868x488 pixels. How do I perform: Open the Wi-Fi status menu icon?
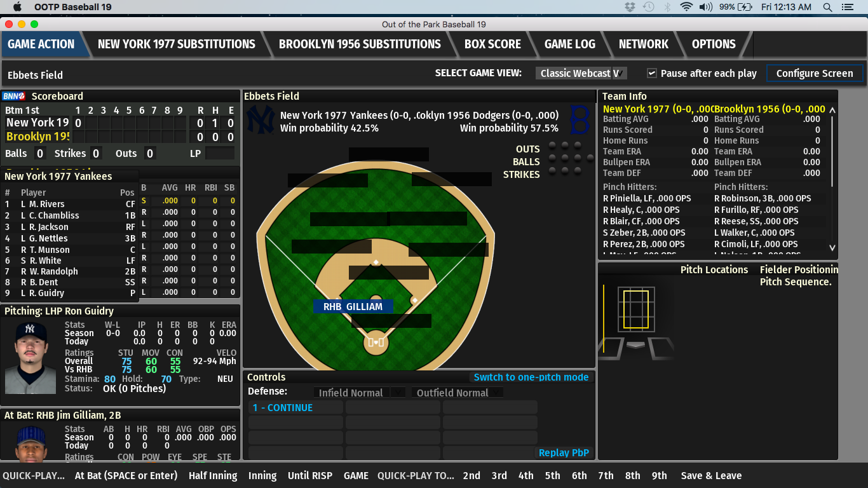[686, 7]
